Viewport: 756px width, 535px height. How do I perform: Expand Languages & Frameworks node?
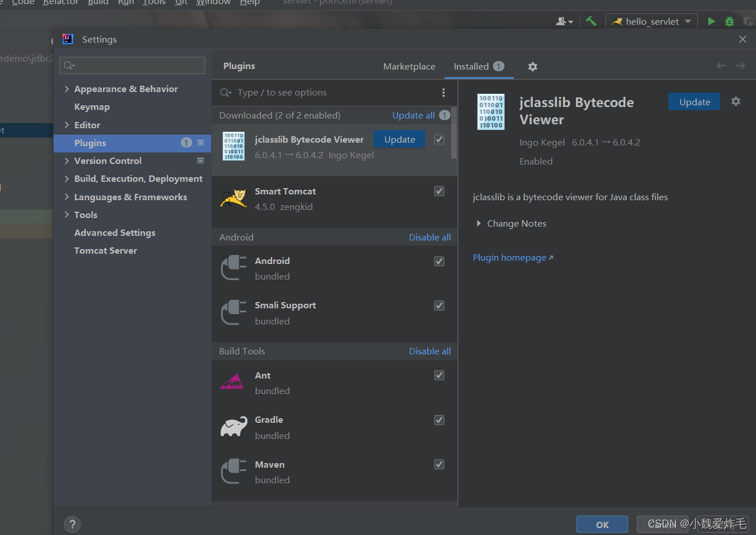pos(67,197)
